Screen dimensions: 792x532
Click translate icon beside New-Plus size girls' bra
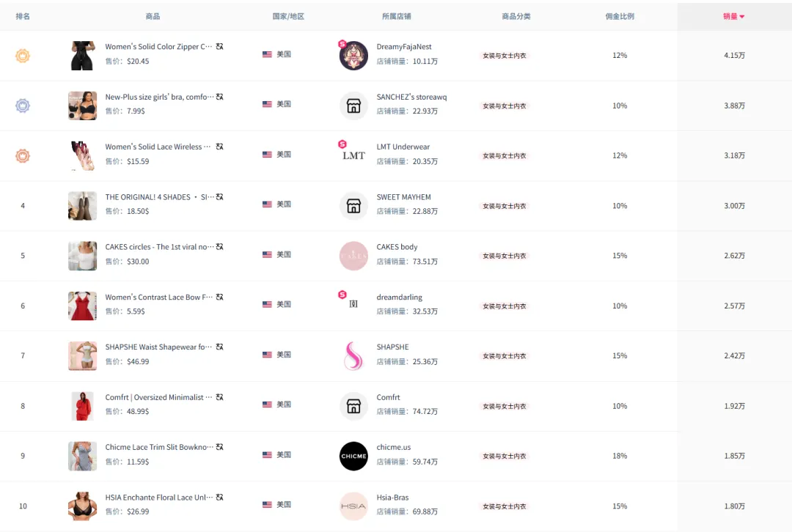tap(220, 97)
